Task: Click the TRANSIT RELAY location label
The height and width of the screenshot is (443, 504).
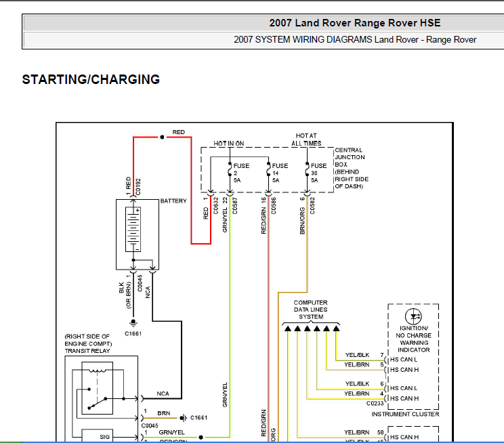Action: [x=88, y=343]
